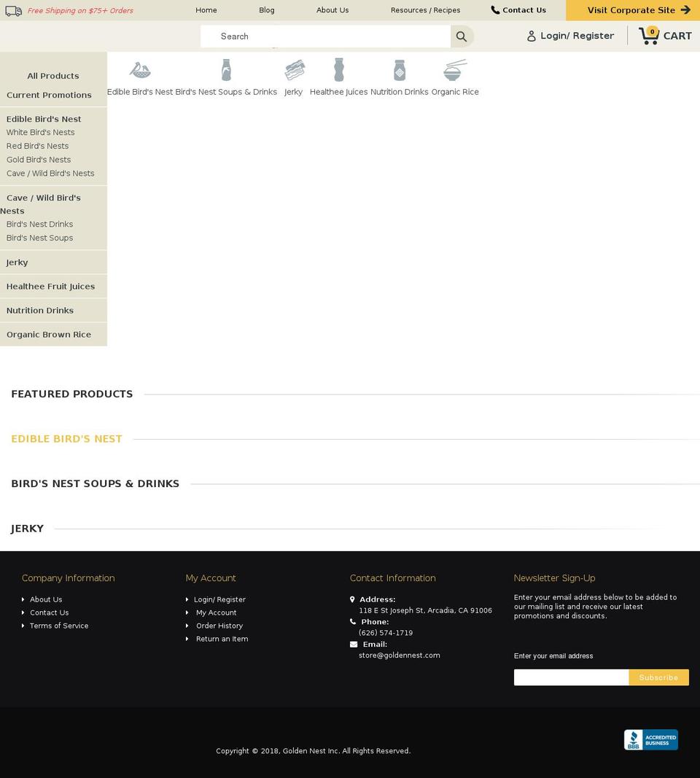Click 118 E St Joseph St address text
This screenshot has width=700, height=778.
pyautogui.click(x=425, y=611)
